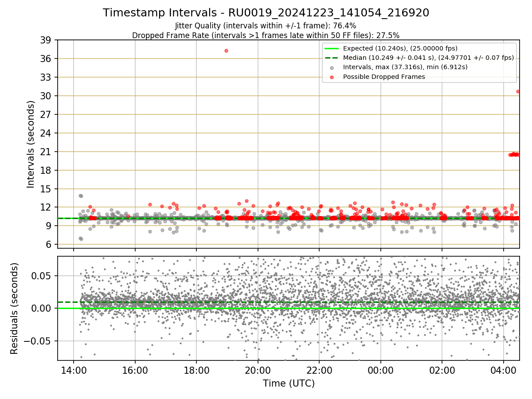Select the 'Dropped Frame Rate' subtitle line showing 27.5%
Image resolution: width=532 pixels, height=399 pixels.
point(266,35)
